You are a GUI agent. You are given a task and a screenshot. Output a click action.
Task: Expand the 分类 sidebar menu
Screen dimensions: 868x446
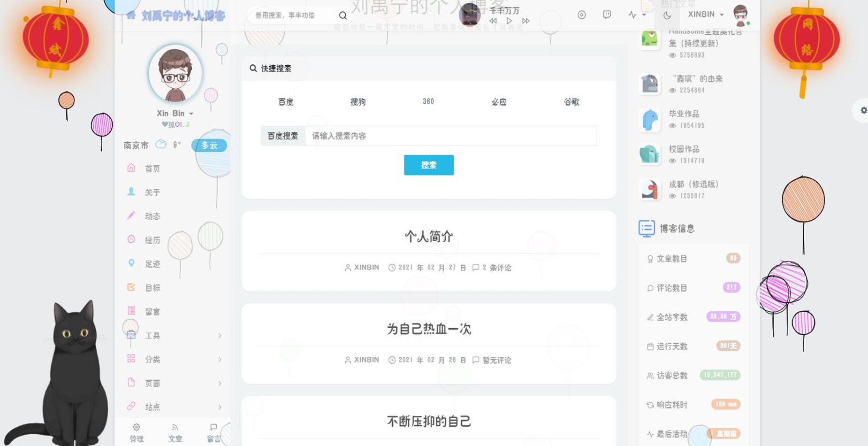(174, 360)
